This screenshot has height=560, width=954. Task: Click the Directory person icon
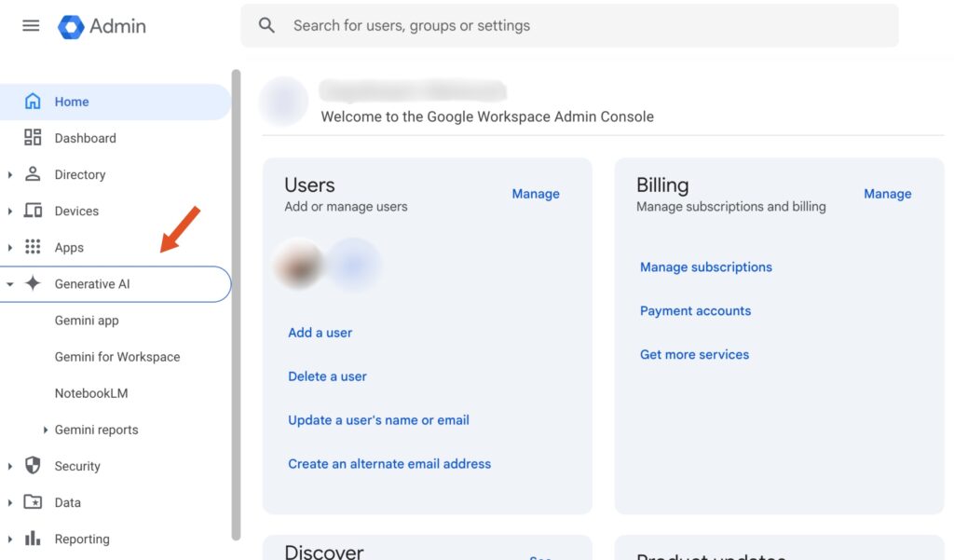(33, 174)
